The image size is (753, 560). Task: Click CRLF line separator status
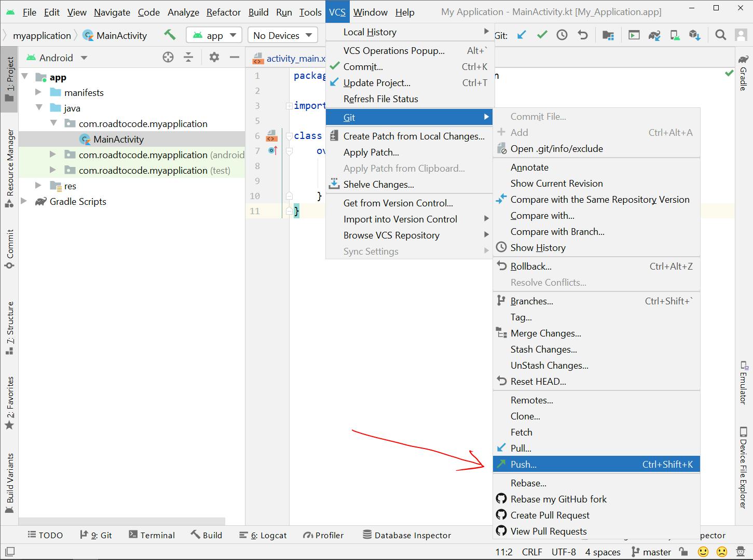[532, 552]
